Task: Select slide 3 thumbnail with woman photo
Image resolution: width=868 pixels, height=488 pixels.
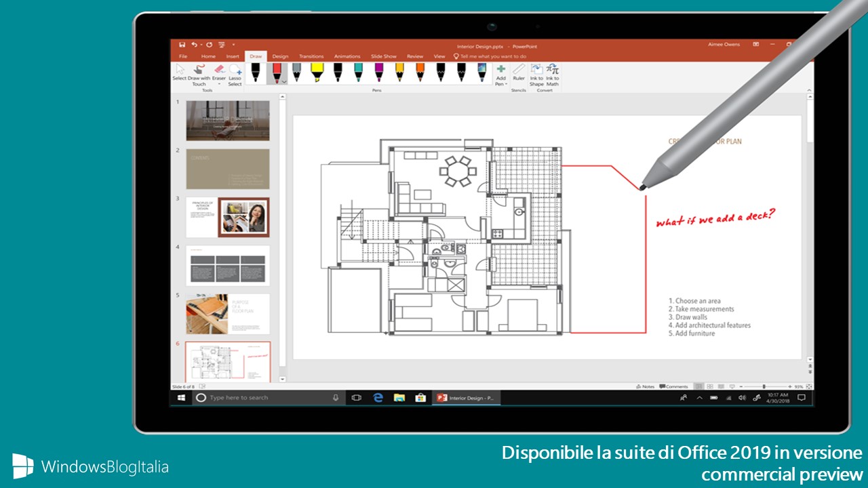Action: [228, 217]
